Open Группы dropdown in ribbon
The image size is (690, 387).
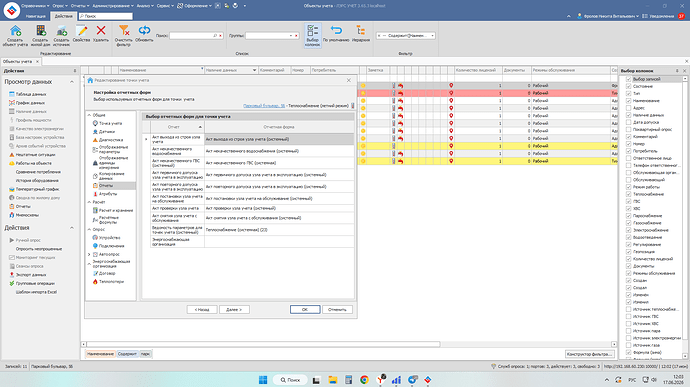(x=291, y=36)
